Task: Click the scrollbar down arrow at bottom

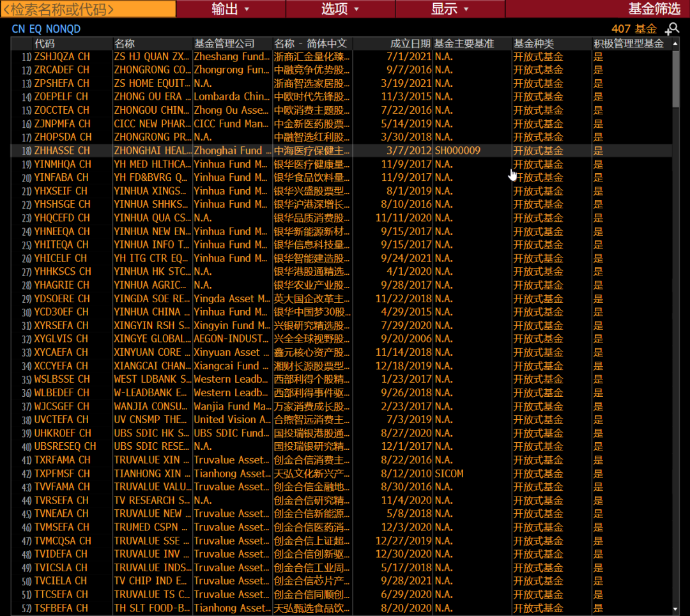Action: click(676, 609)
